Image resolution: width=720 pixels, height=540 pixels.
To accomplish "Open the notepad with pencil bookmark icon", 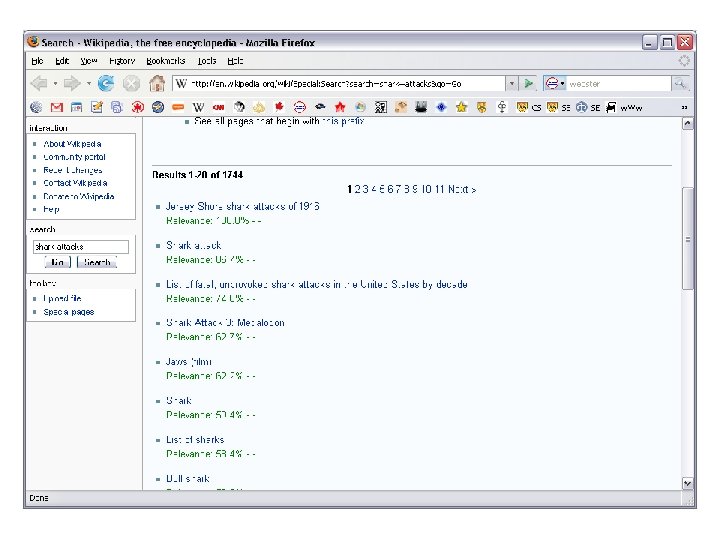I will 96,107.
